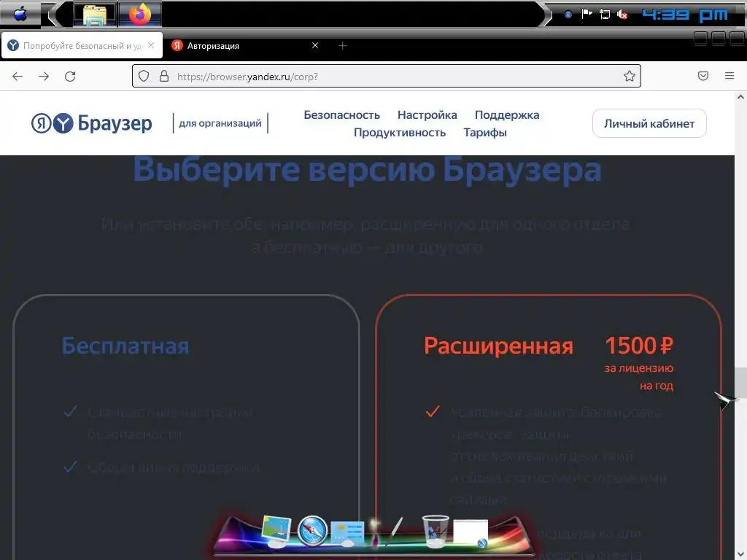The image size is (747, 560).
Task: Open the trash bin dock icon
Action: 436,531
